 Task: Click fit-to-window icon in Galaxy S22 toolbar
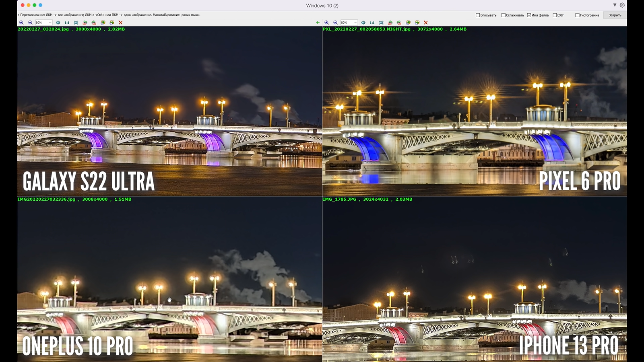(x=76, y=23)
